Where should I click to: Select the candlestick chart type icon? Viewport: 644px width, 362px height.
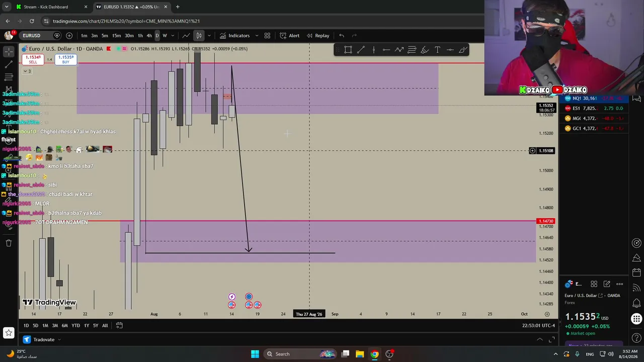(199, 36)
